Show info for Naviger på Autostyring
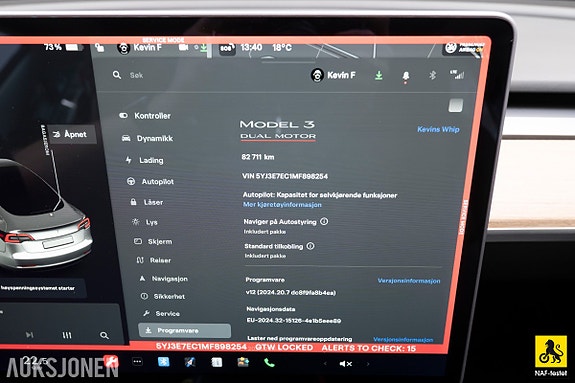Screen dimensions: 575x383 (x=324, y=221)
